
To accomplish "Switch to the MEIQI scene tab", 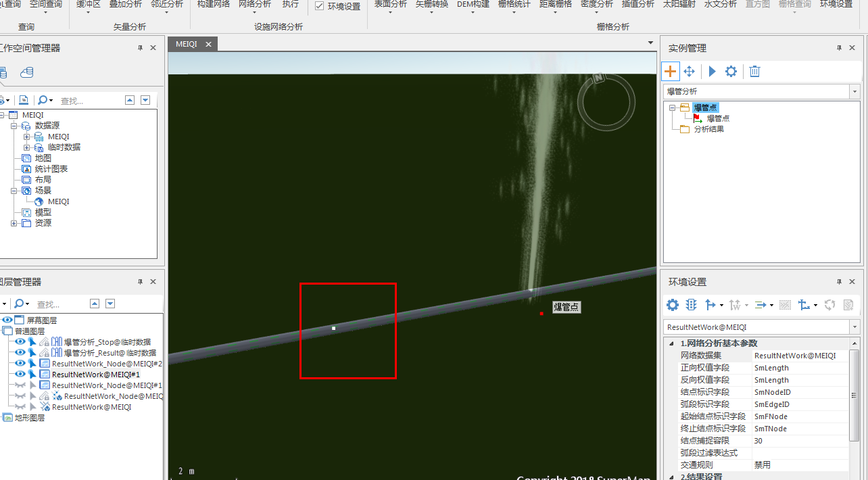I will [187, 44].
